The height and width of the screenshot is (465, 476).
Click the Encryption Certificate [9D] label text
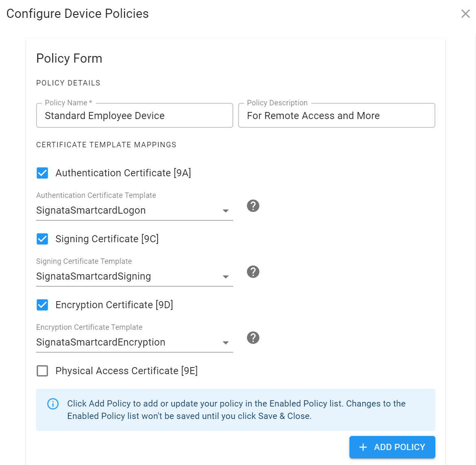coord(114,305)
